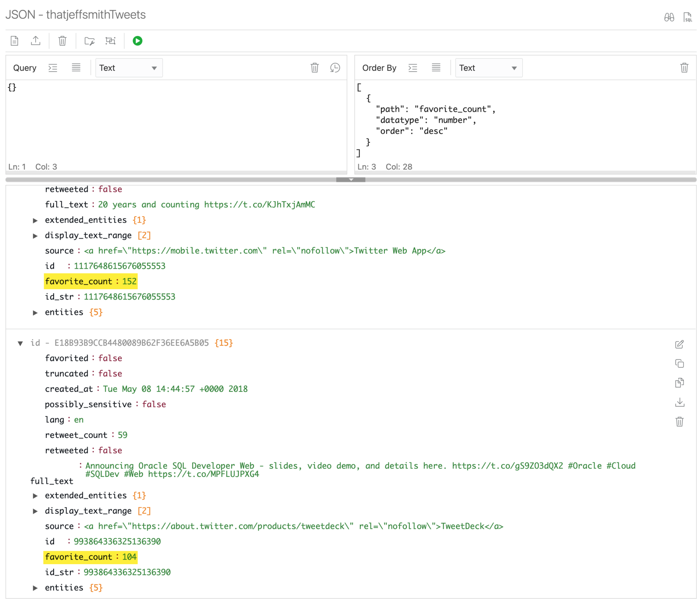Open the Text dropdown in the Order By panel
This screenshot has width=700, height=599.
coord(488,67)
